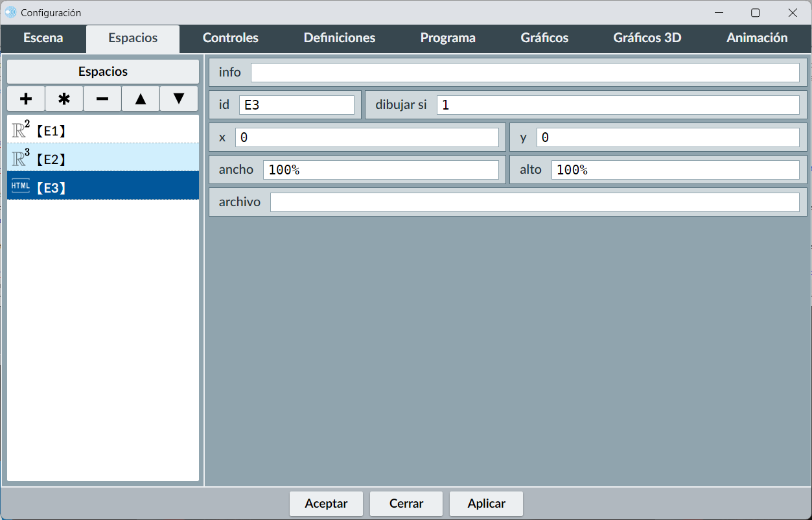Move space up with up arrow
This screenshot has width=812, height=520.
tap(141, 99)
